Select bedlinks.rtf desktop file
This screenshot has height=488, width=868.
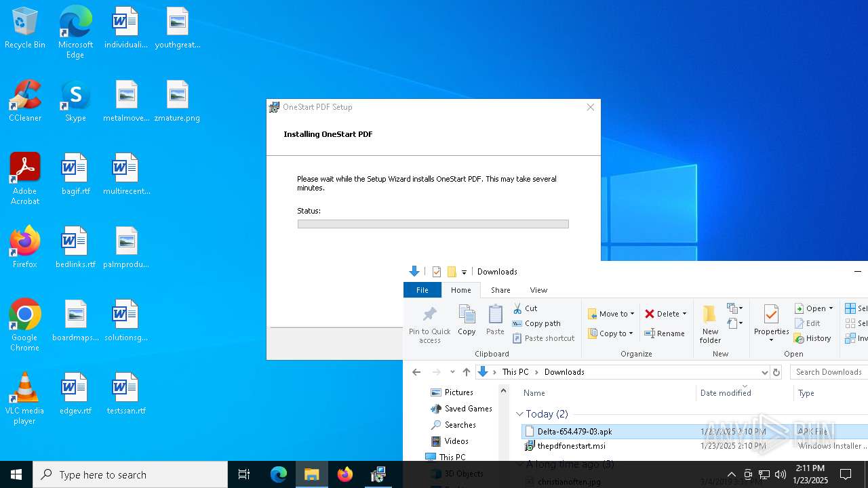75,247
